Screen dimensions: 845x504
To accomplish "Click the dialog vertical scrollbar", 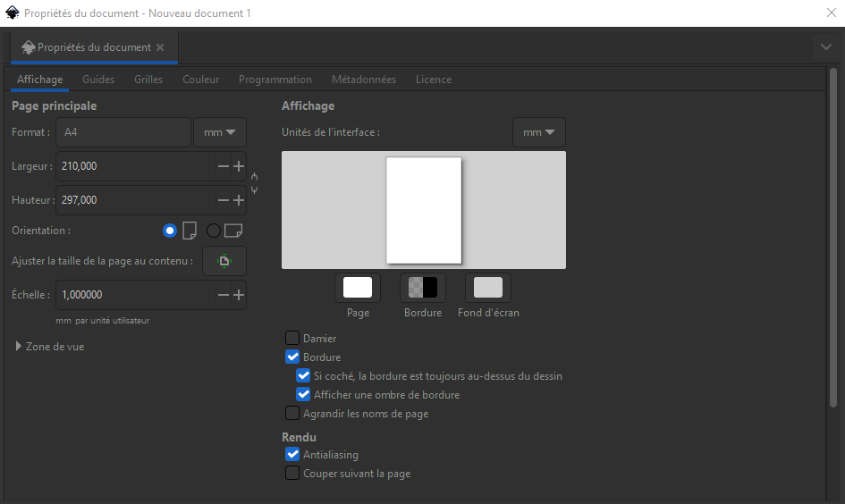I will 833,237.
